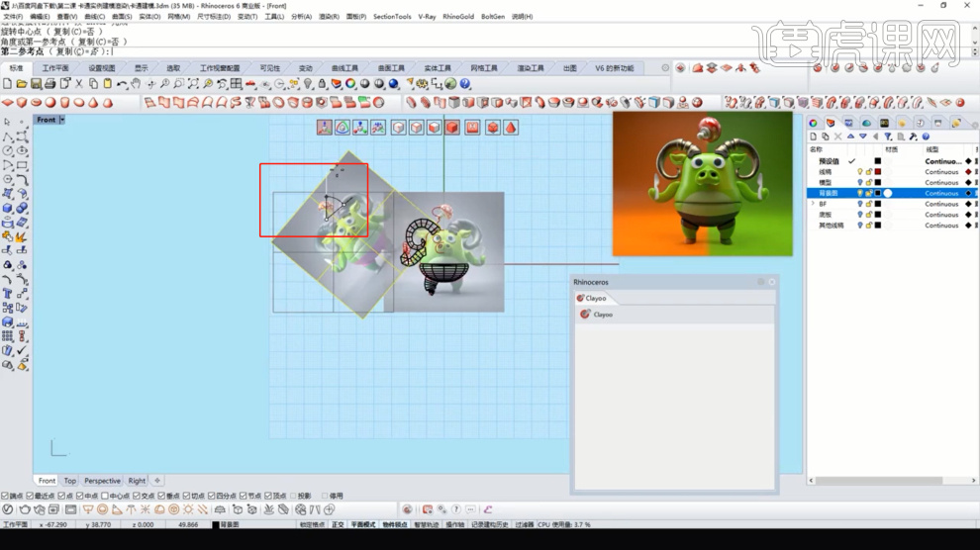The width and height of the screenshot is (980, 550).
Task: Toggle the 交点 osnap checkbox
Action: pos(137,496)
